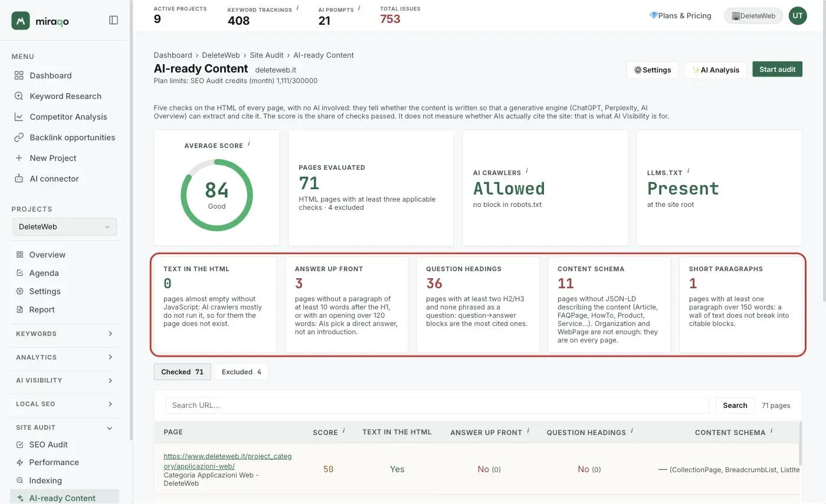The image size is (826, 504).
Task: Click the info icon next to Average Score
Action: coord(249,144)
